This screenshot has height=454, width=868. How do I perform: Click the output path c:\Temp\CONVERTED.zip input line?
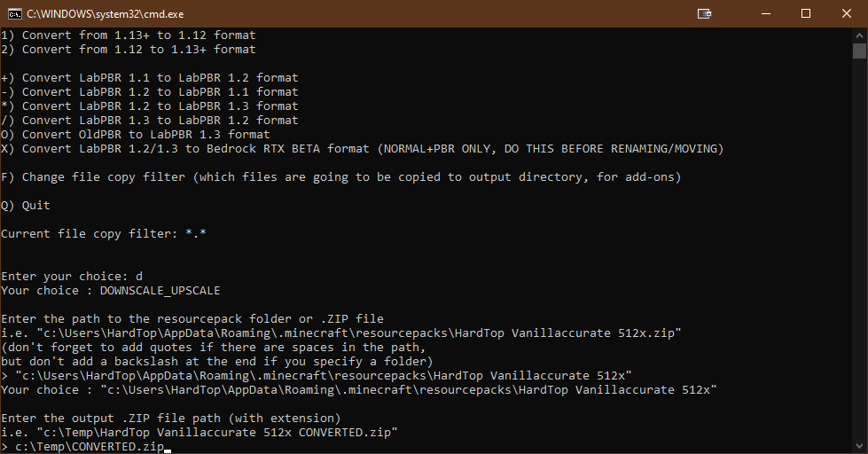click(89, 447)
